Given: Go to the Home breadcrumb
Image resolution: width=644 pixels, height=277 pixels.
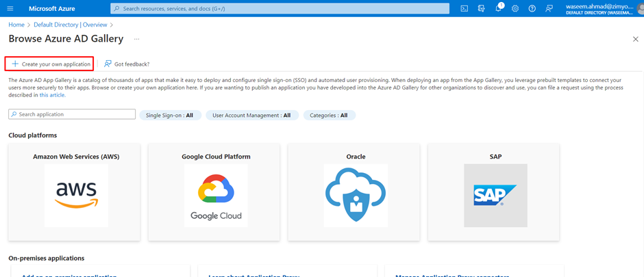Looking at the screenshot, I should [x=16, y=25].
